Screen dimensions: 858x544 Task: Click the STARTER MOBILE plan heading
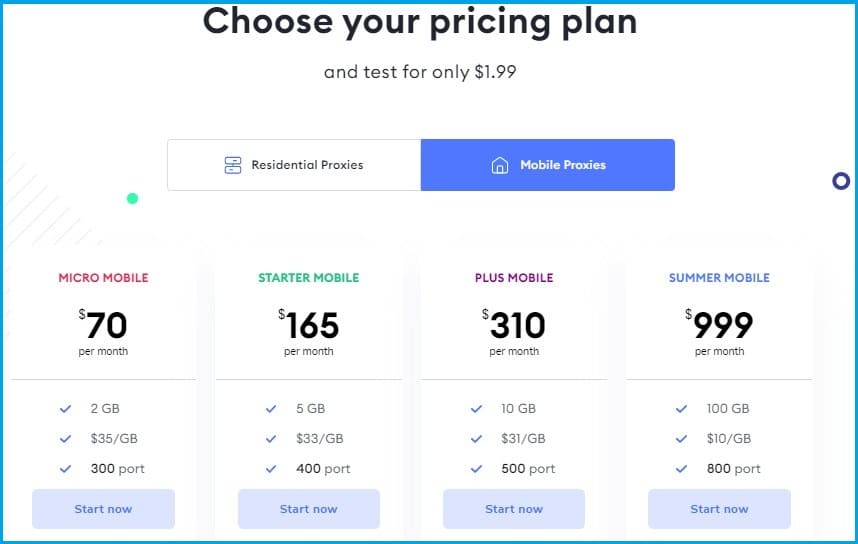(x=309, y=277)
